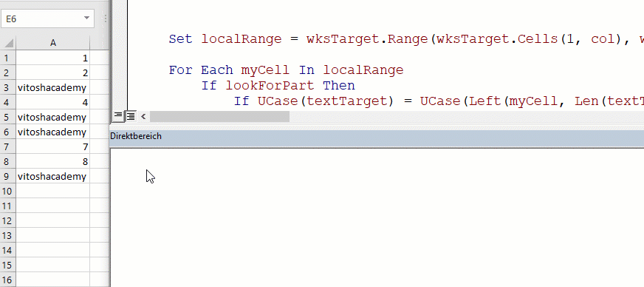Viewport: 644px width, 287px height.
Task: Select row 16 header
Action: [8, 280]
